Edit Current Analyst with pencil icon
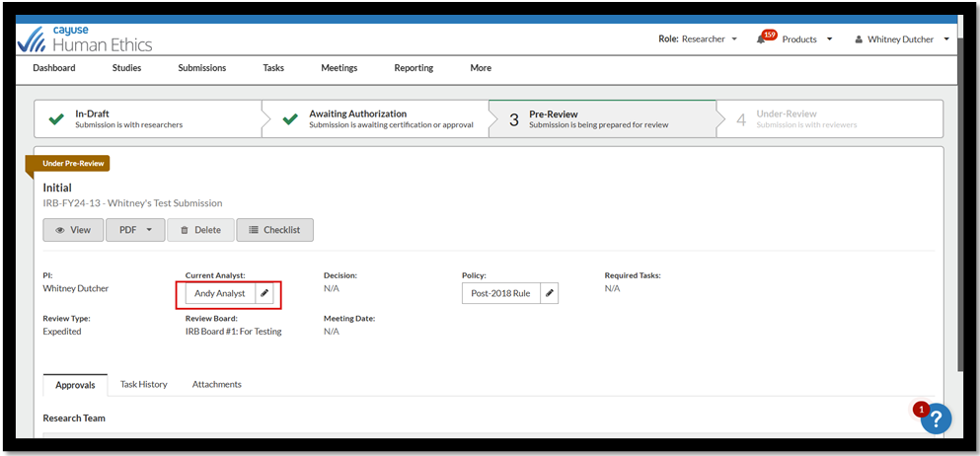The width and height of the screenshot is (980, 456). 264,293
